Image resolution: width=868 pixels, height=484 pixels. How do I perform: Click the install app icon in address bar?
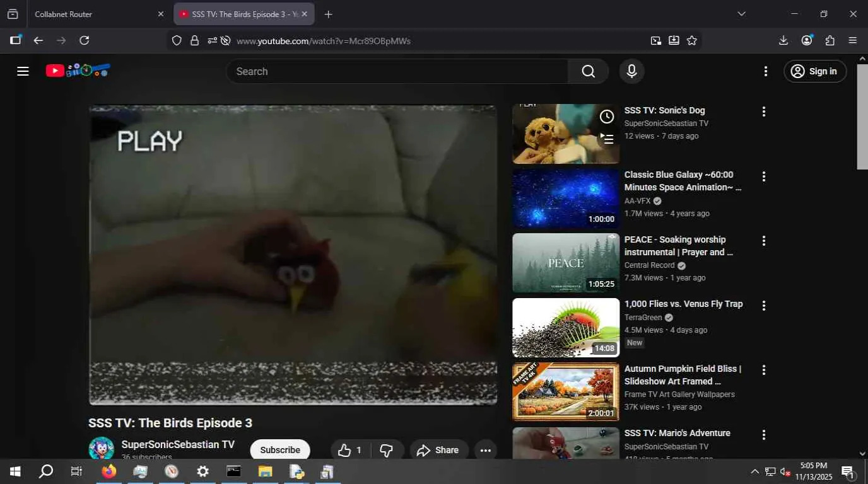(674, 40)
